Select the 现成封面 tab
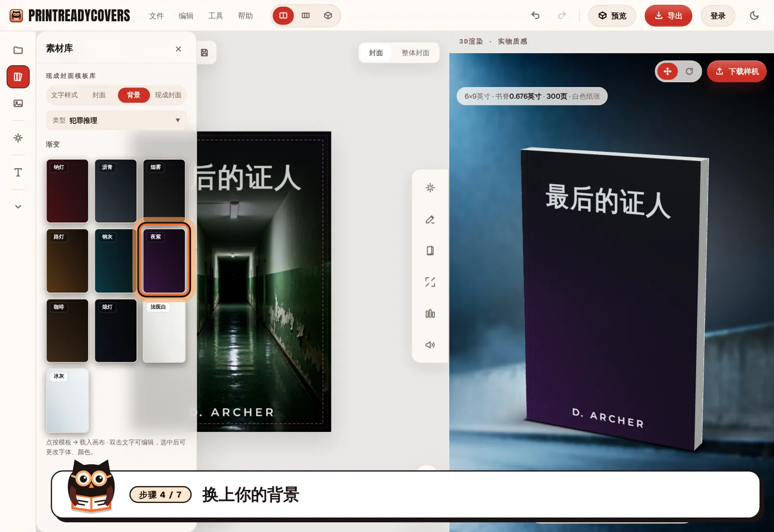This screenshot has height=532, width=774. [x=168, y=95]
